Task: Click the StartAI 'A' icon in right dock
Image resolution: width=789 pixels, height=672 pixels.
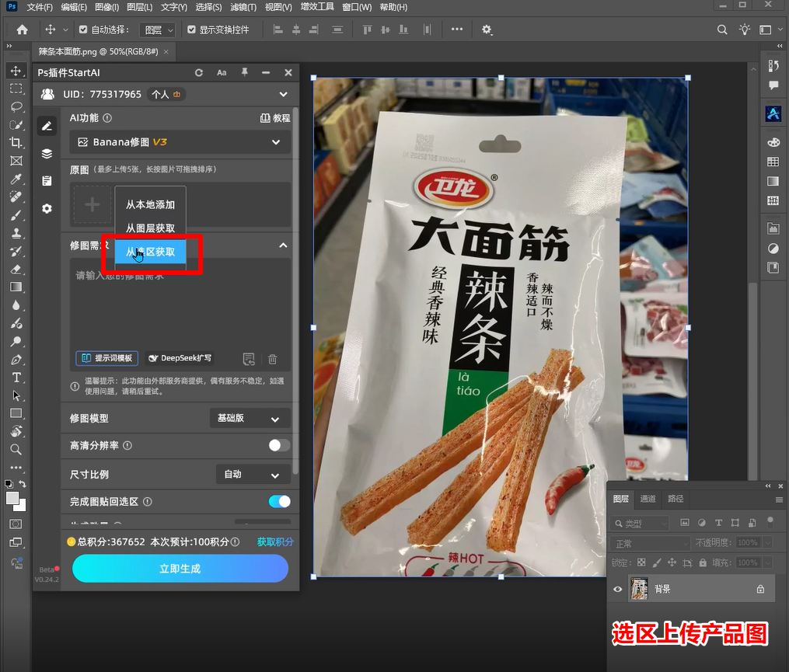Action: coord(773,113)
